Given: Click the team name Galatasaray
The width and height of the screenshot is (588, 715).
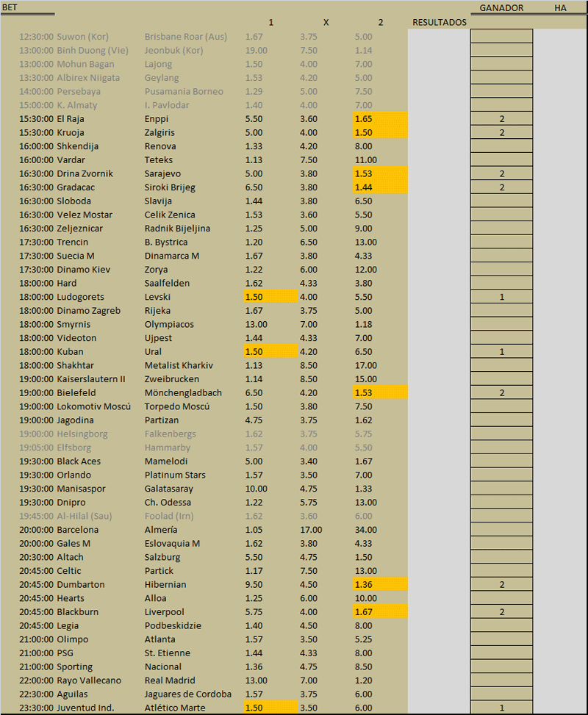Looking at the screenshot, I should pyautogui.click(x=169, y=489).
